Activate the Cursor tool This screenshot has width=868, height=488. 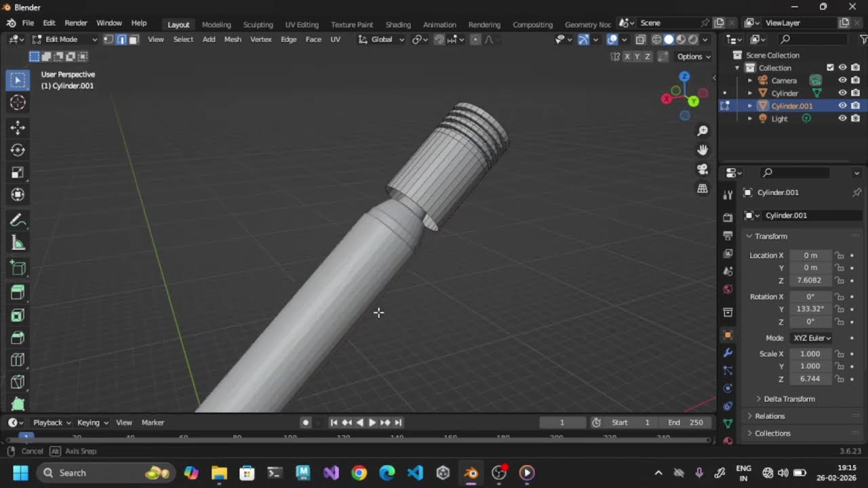point(18,102)
